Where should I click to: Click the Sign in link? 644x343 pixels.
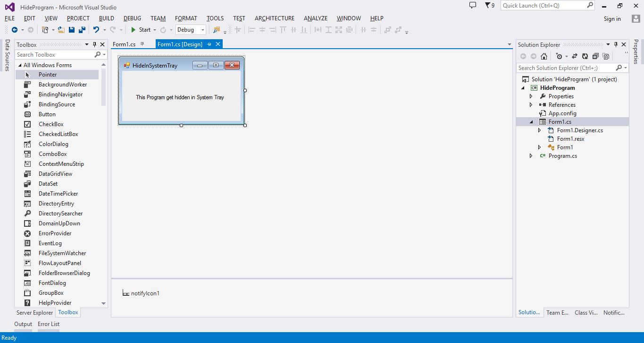(612, 18)
